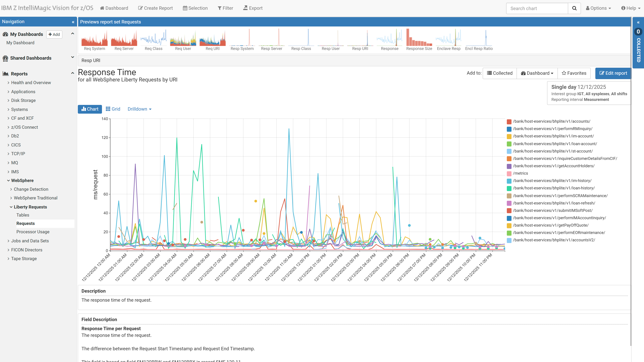
Task: Open the Help dropdown
Action: [x=631, y=8]
